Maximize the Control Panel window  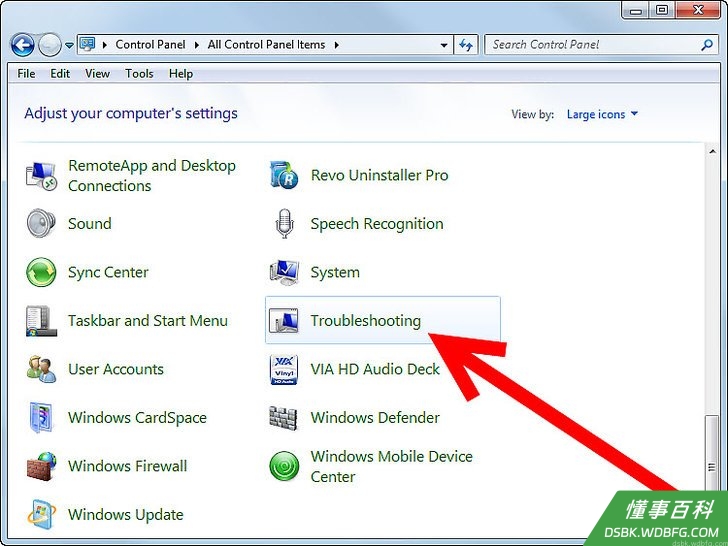(662, 10)
